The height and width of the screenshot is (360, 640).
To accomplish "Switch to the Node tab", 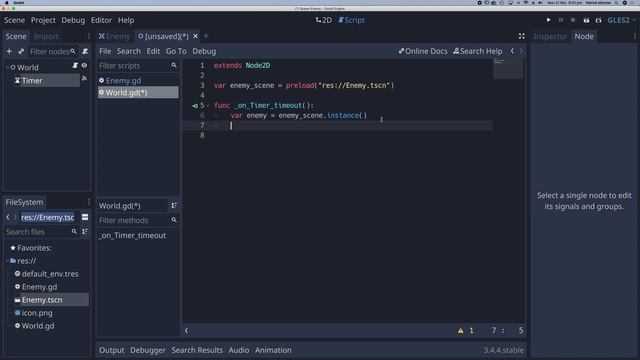I will 584,36.
